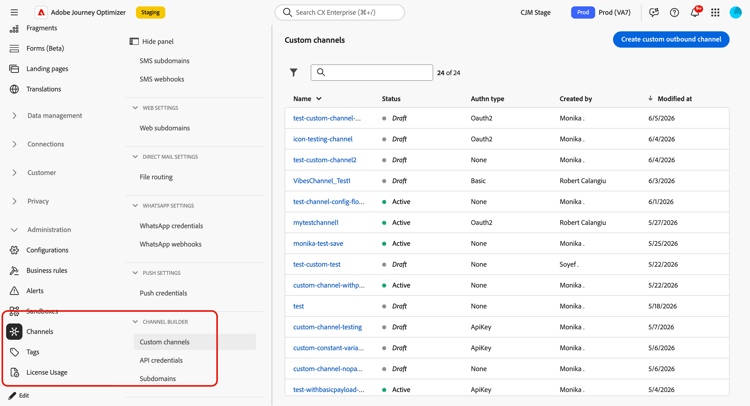The width and height of the screenshot is (750, 406).
Task: Open the test-custom-channel2 link
Action: [x=325, y=160]
